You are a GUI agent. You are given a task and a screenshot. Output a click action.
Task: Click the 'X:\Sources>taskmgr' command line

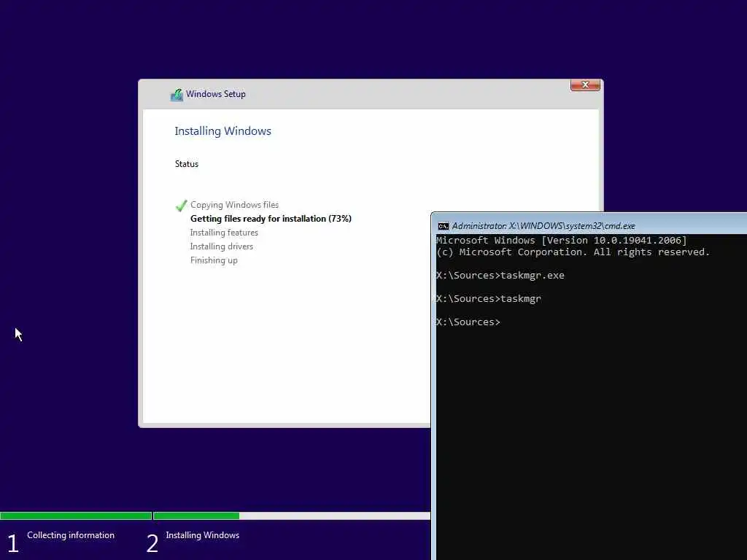(488, 298)
